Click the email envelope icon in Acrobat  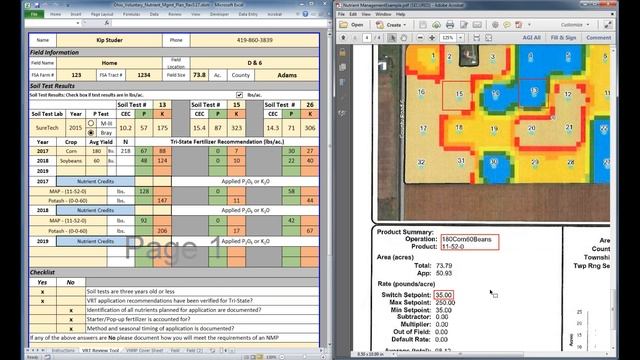[477, 25]
